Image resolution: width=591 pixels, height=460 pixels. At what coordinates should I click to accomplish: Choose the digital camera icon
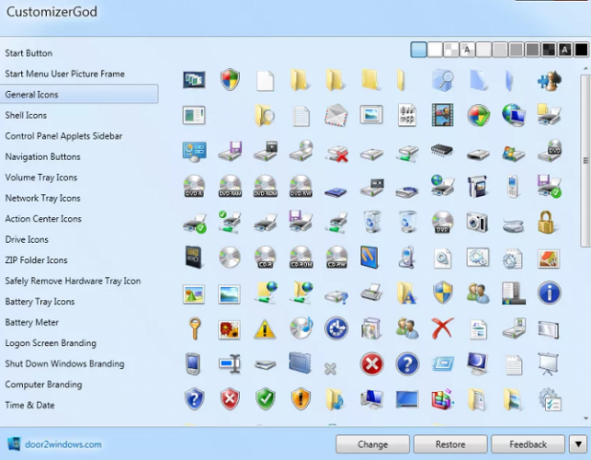point(477,222)
